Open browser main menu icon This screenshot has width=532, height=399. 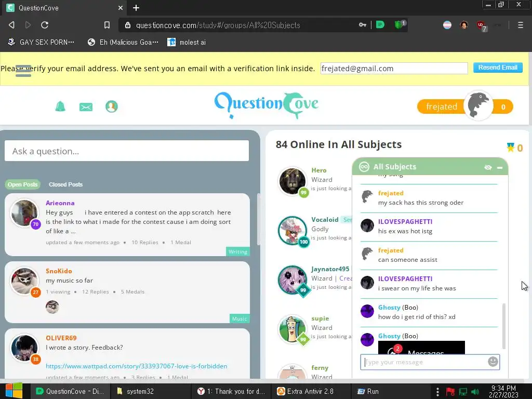(x=520, y=25)
